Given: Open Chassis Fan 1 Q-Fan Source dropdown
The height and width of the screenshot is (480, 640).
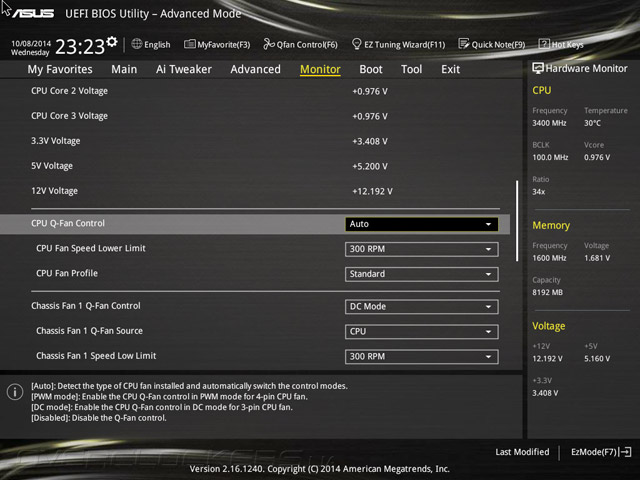Looking at the screenshot, I should point(422,331).
